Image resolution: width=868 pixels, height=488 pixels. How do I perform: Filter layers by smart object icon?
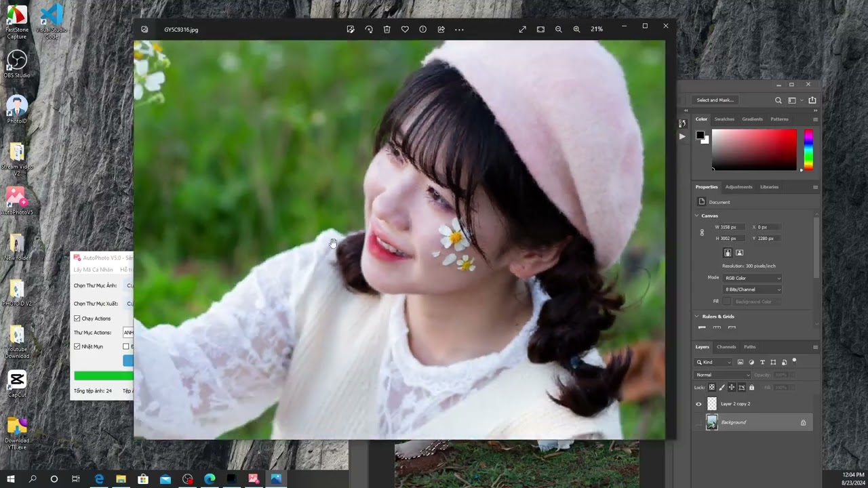(784, 362)
